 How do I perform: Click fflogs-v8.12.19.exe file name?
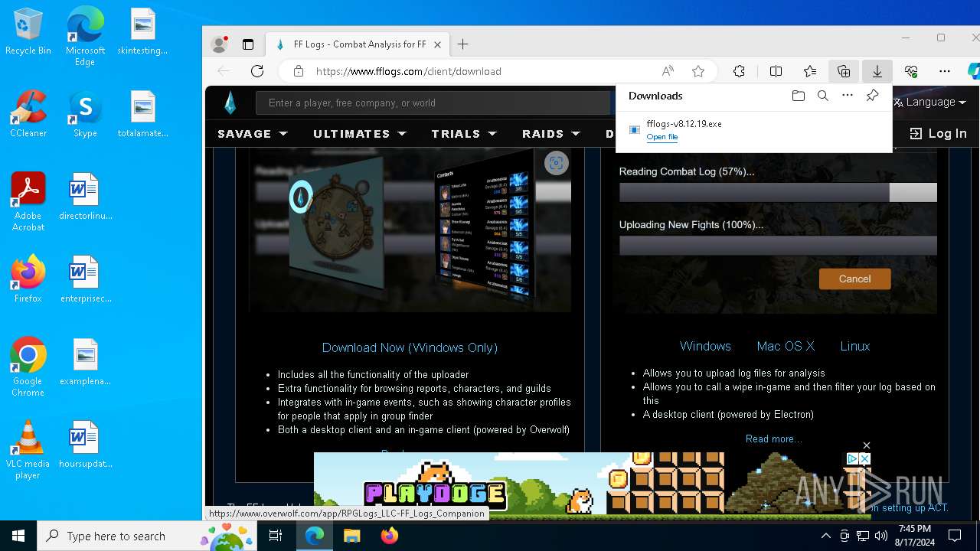684,124
